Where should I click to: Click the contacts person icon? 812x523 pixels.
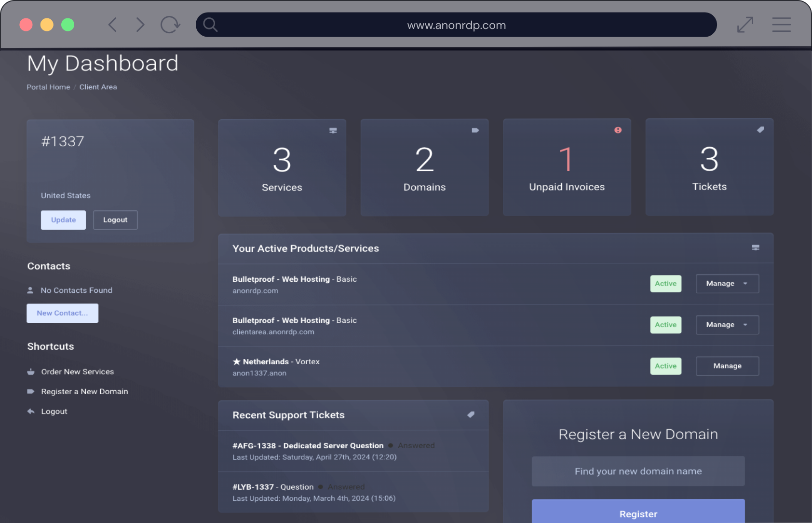(x=30, y=290)
